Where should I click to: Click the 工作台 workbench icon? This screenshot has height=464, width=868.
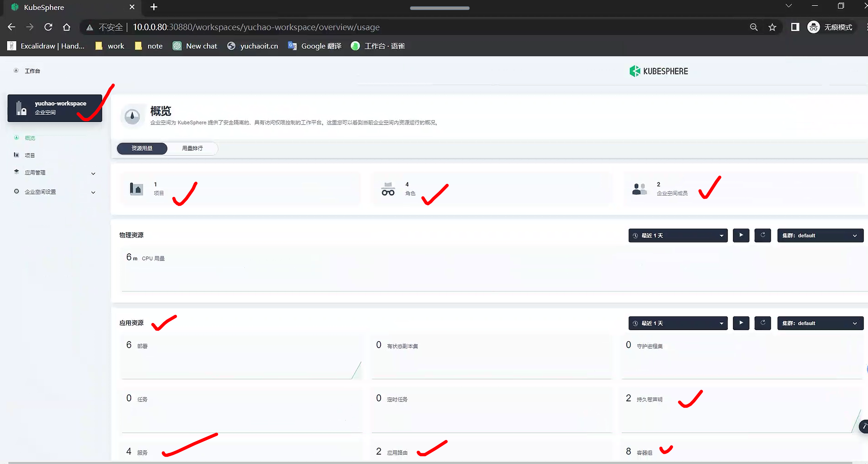coord(16,71)
